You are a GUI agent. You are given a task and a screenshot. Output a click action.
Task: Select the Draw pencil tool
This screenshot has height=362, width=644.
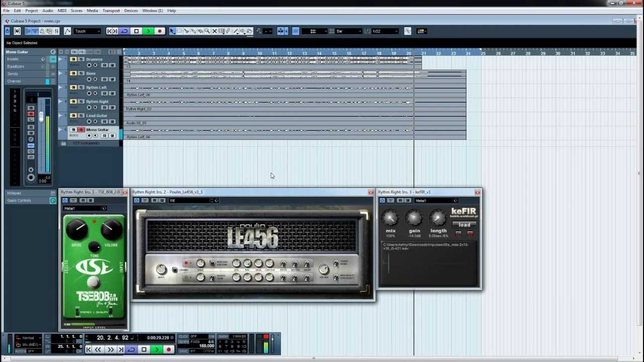click(x=228, y=31)
